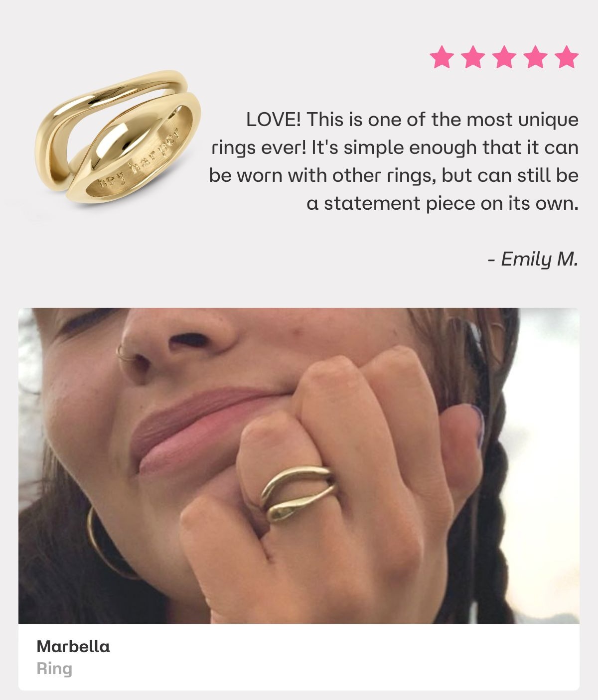Click the third pink rating star

click(504, 57)
